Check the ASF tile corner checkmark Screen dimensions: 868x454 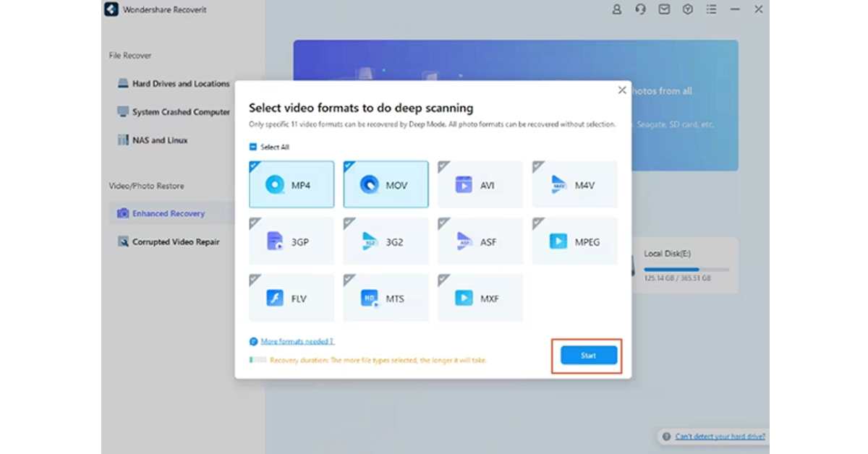442,222
